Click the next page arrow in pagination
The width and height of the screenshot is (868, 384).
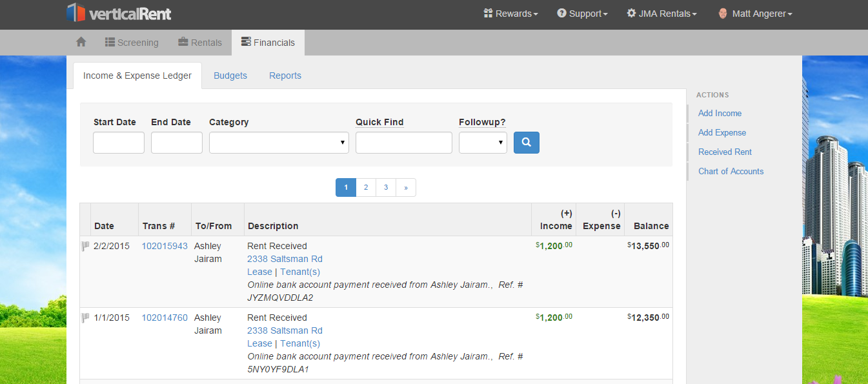406,188
